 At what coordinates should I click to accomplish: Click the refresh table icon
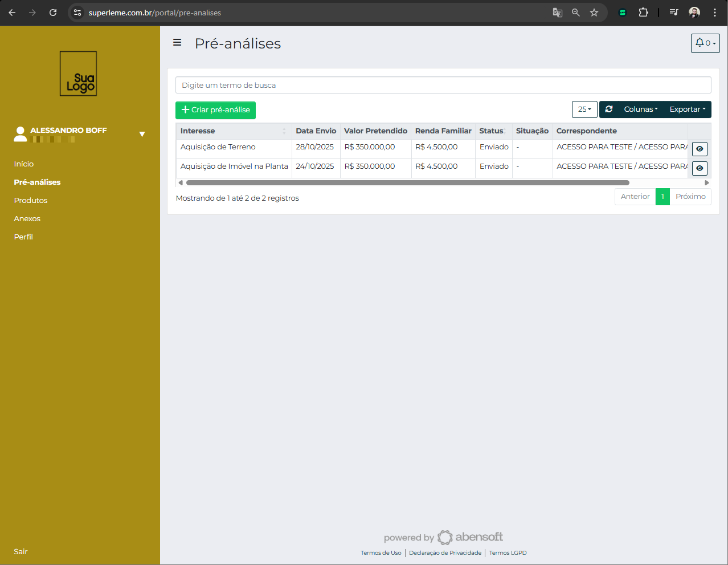(x=609, y=109)
